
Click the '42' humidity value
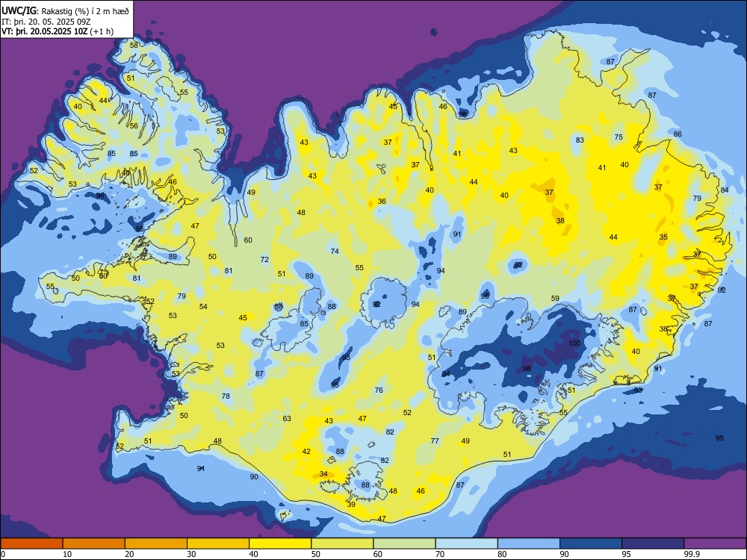tap(306, 452)
